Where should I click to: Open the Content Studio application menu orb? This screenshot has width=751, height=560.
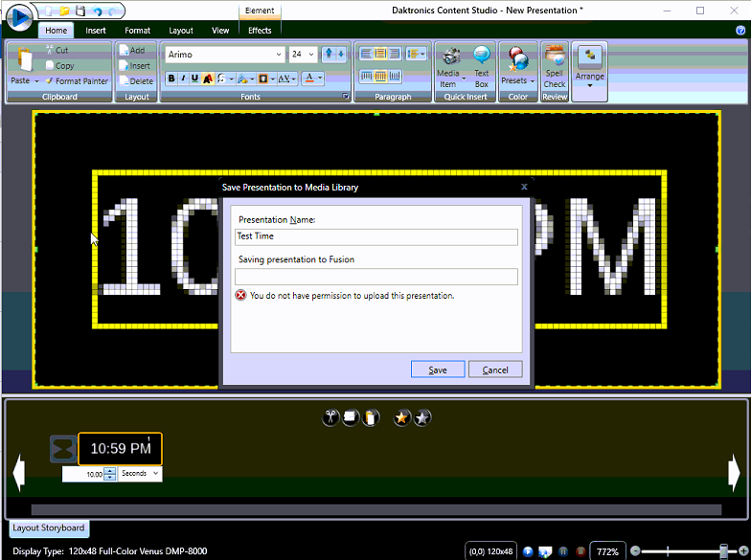click(x=19, y=17)
